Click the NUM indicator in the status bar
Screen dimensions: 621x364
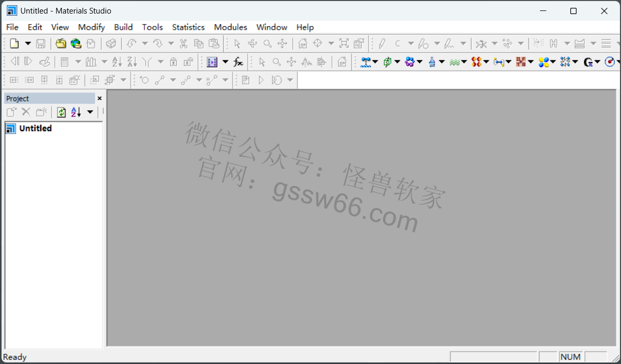tap(570, 357)
